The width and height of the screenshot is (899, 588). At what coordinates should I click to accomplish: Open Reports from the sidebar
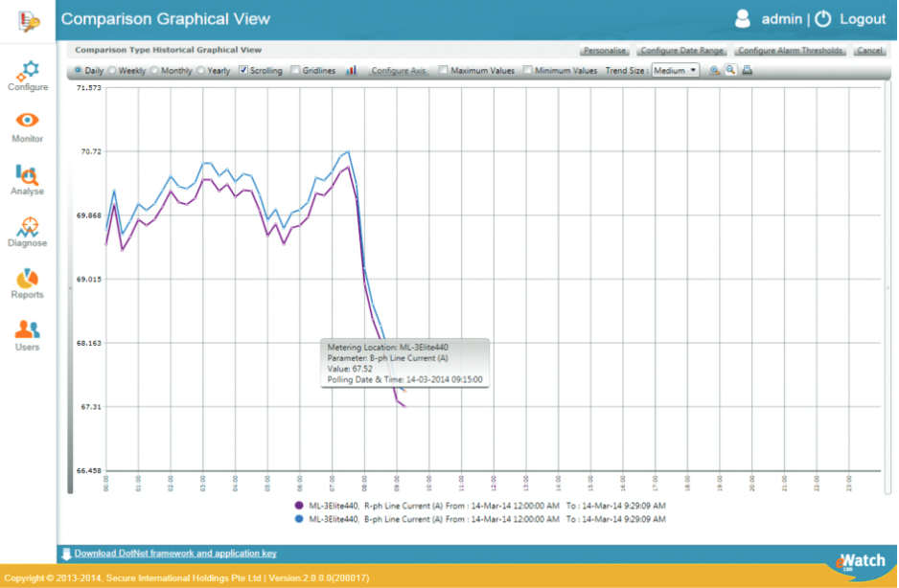point(28,283)
